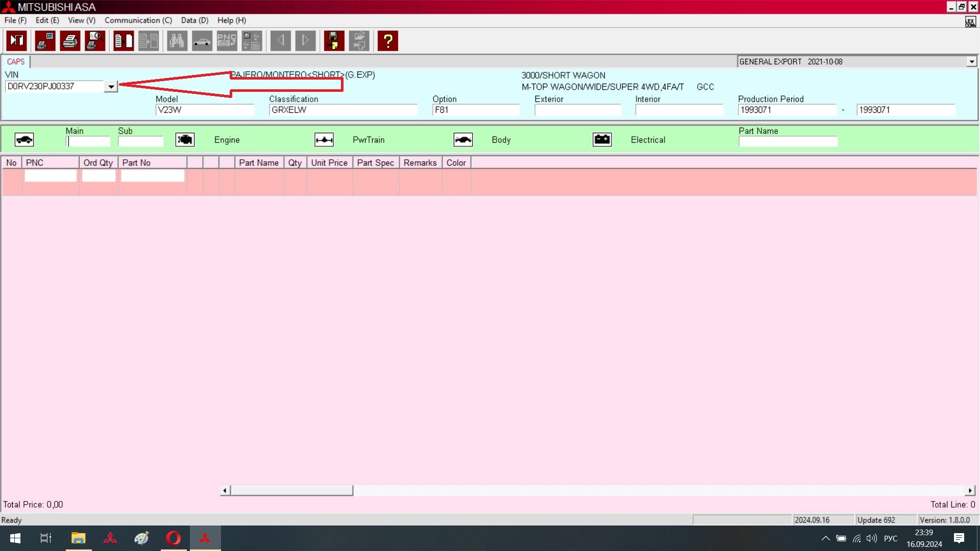Screen dimensions: 980x551
Task: Open the Data (D) menu
Action: (x=194, y=20)
